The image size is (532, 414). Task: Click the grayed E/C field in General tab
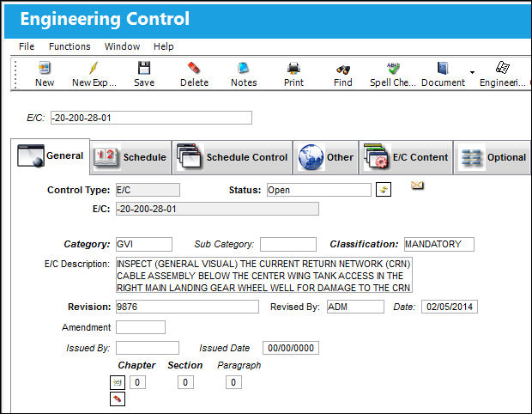click(217, 209)
